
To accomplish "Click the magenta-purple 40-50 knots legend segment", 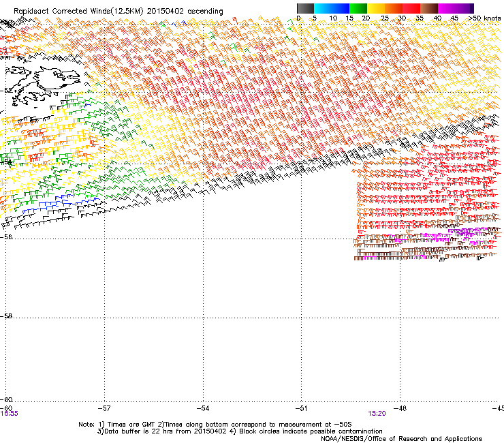I will pyautogui.click(x=456, y=8).
